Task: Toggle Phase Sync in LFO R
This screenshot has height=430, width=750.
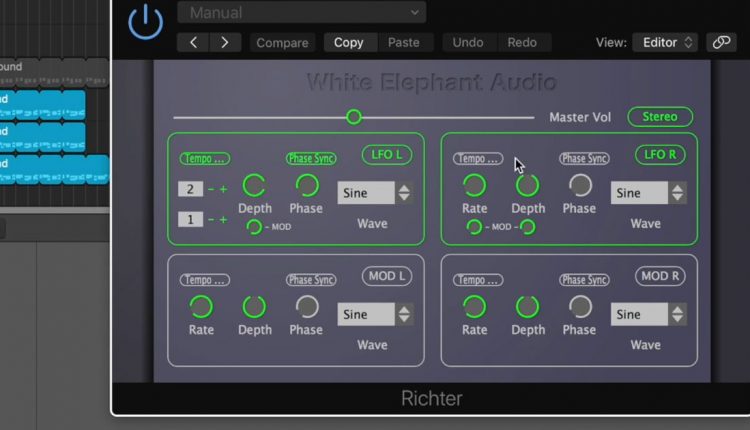Action: tap(584, 158)
